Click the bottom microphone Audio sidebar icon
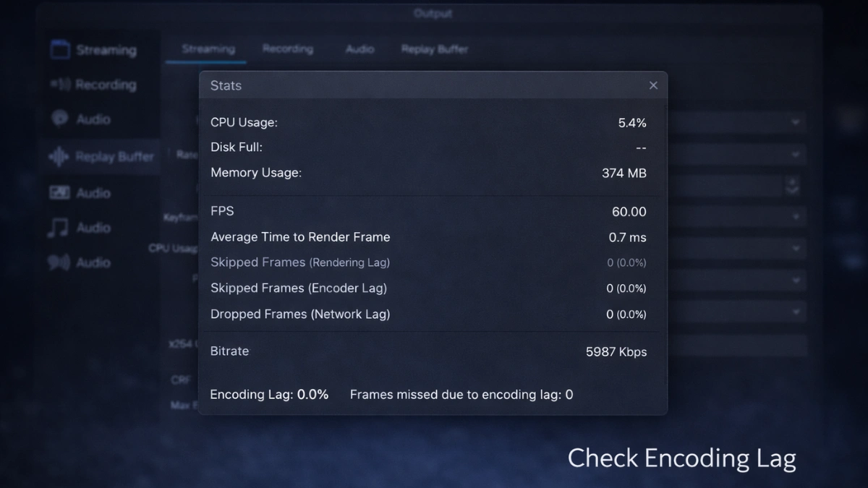Viewport: 868px width, 488px height. point(61,262)
